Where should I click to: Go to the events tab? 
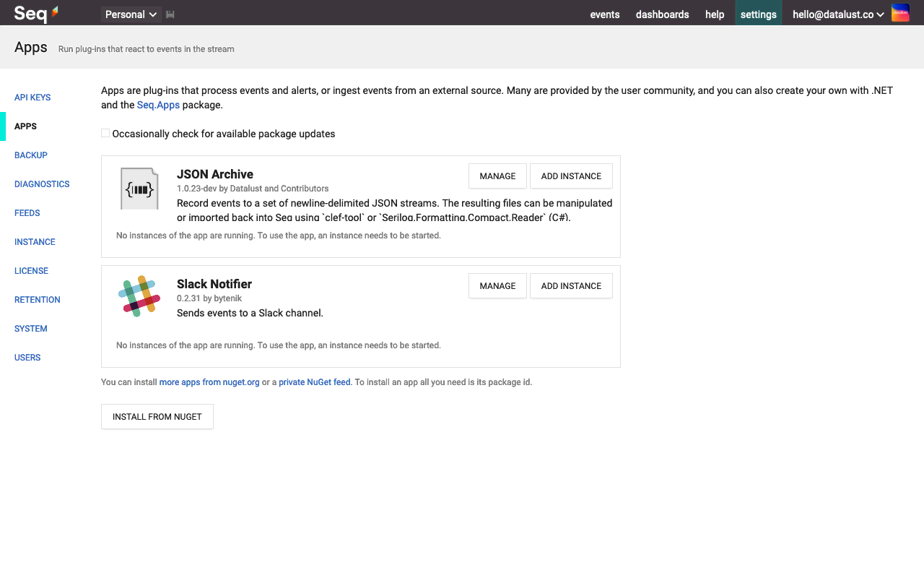click(x=605, y=14)
